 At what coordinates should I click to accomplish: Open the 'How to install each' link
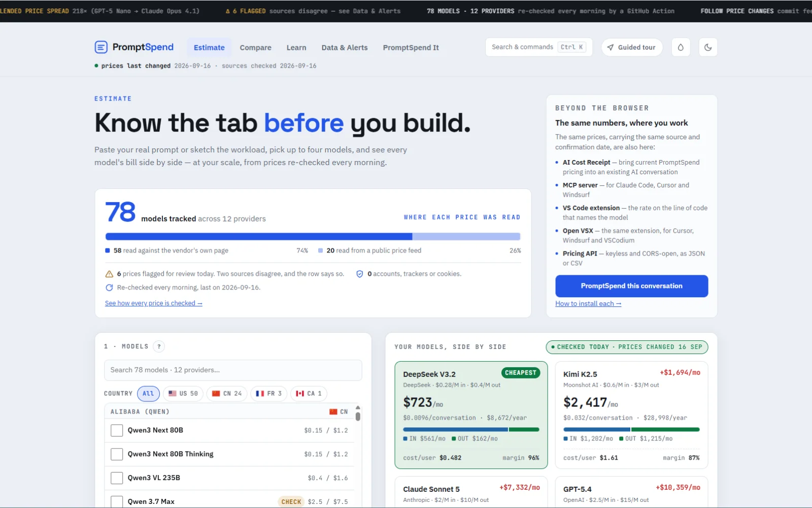coord(588,304)
